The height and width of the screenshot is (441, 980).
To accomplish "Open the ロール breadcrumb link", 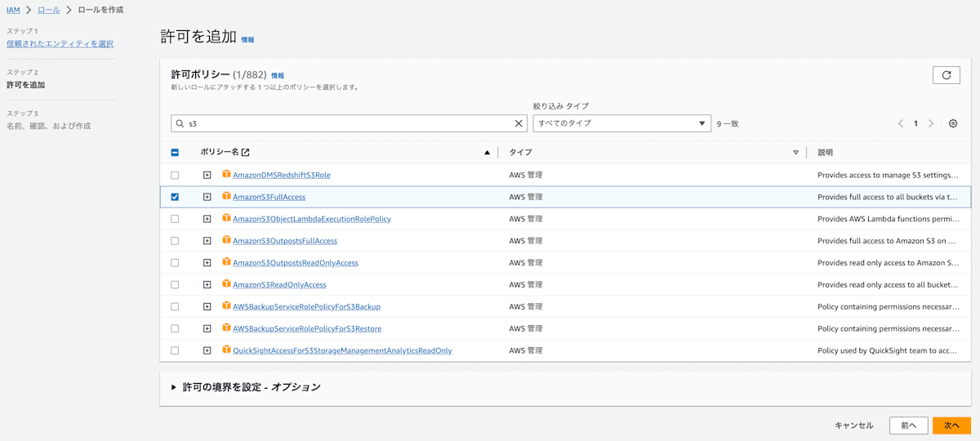I will point(49,10).
